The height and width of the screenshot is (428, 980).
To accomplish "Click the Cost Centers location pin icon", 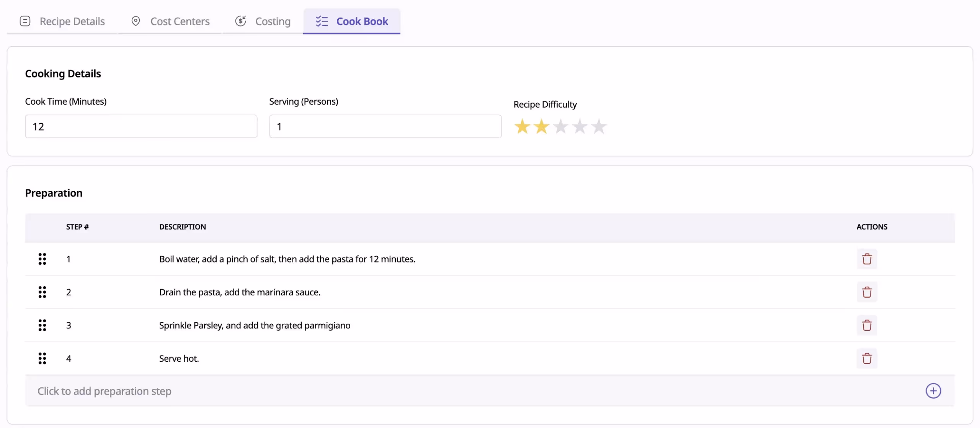I will 136,21.
